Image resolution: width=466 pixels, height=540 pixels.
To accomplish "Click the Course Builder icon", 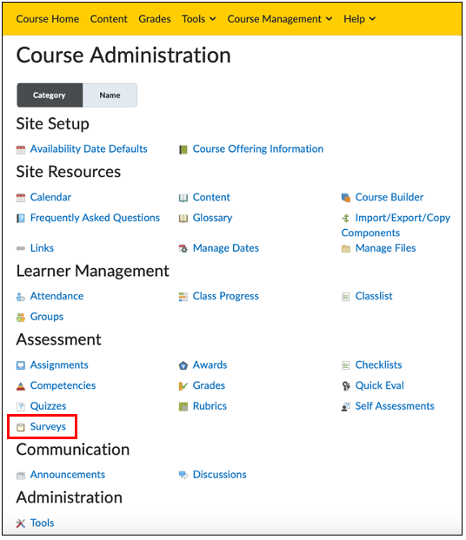I will tap(346, 198).
